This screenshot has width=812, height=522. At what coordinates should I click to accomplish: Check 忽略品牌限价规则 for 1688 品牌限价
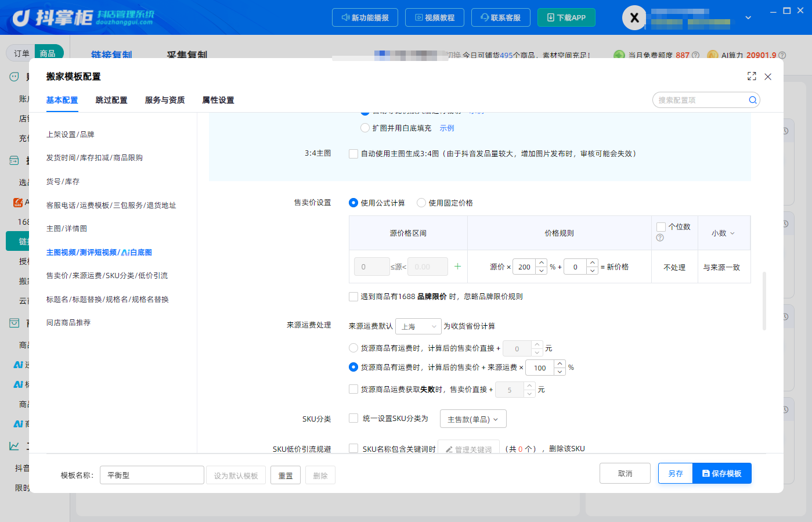(353, 297)
